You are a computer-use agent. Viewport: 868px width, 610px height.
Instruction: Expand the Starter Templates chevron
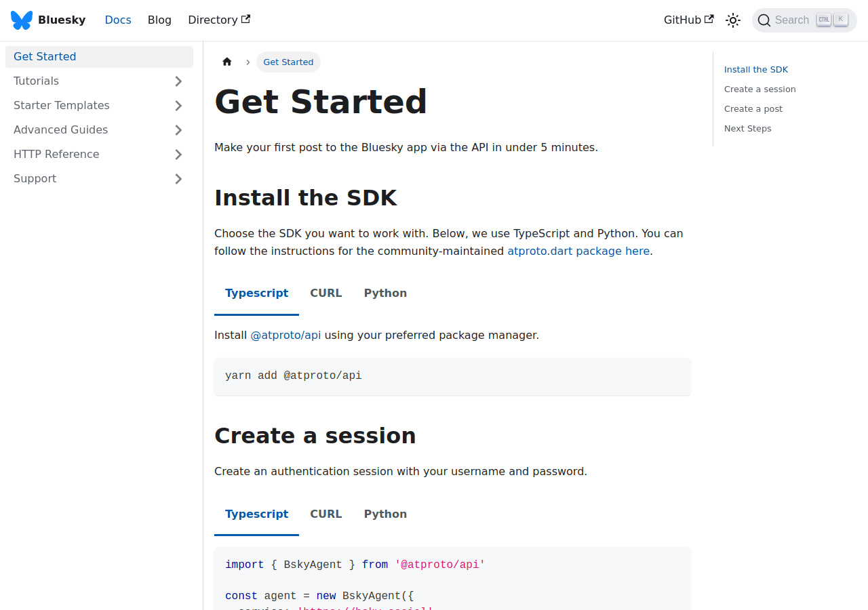[x=178, y=106]
